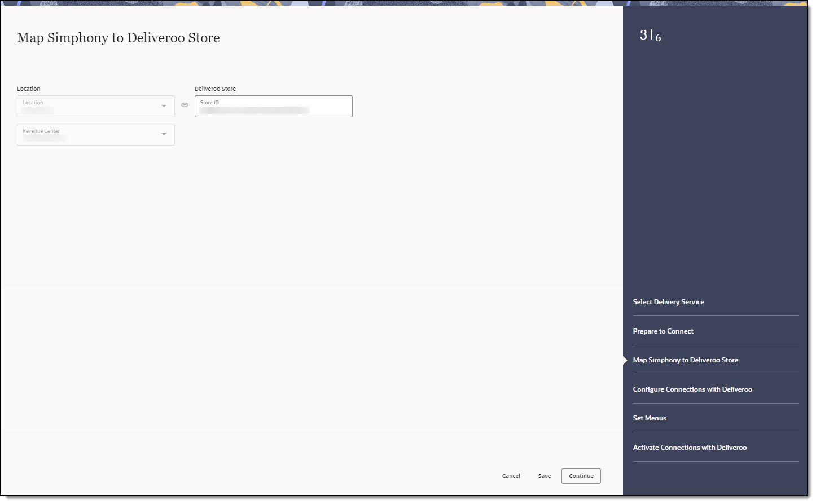Open the Revenue Center dropdown
This screenshot has width=816, height=504.
96,134
